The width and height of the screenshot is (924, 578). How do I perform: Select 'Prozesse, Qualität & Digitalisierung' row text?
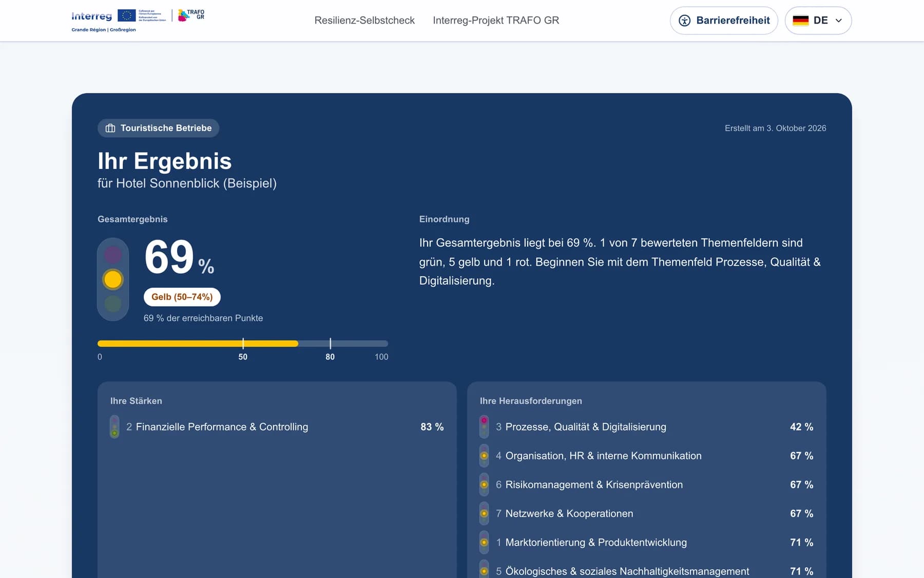point(586,427)
